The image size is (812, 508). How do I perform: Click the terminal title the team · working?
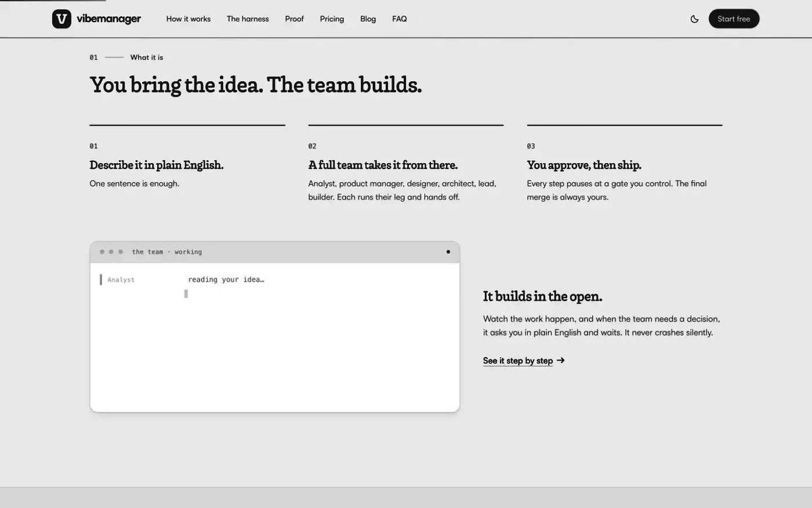(x=167, y=252)
